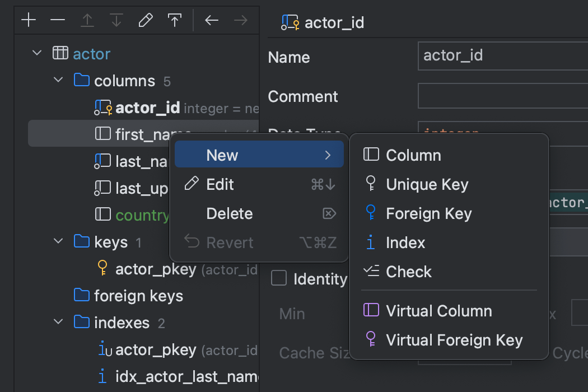This screenshot has width=588, height=392.
Task: Click the table icon beside actor
Action: pyautogui.click(x=60, y=53)
